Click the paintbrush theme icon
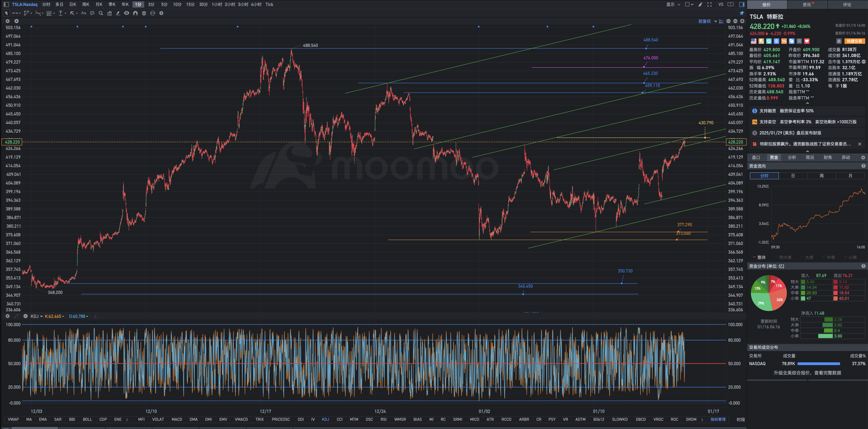This screenshot has width=868, height=429. pos(700,4)
